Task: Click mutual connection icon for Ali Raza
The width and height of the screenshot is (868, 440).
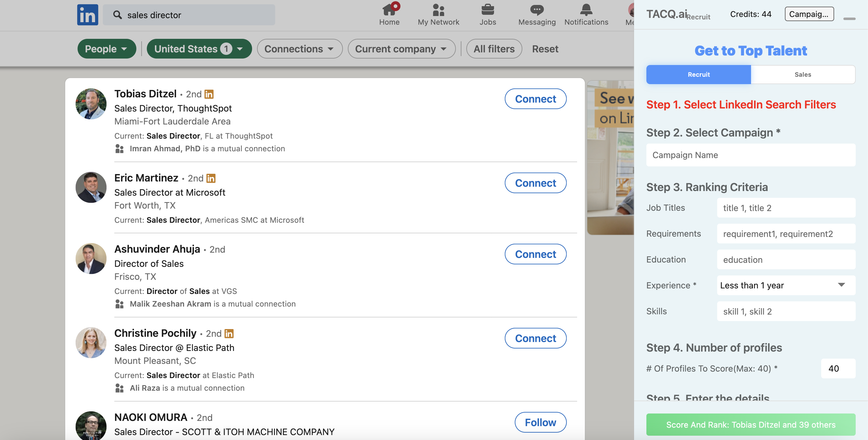Action: 119,388
